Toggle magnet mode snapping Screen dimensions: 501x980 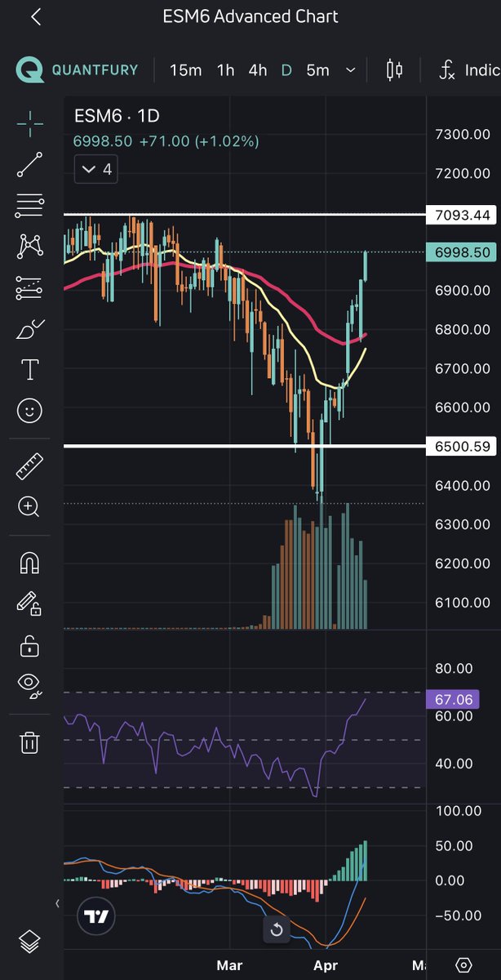tap(29, 563)
